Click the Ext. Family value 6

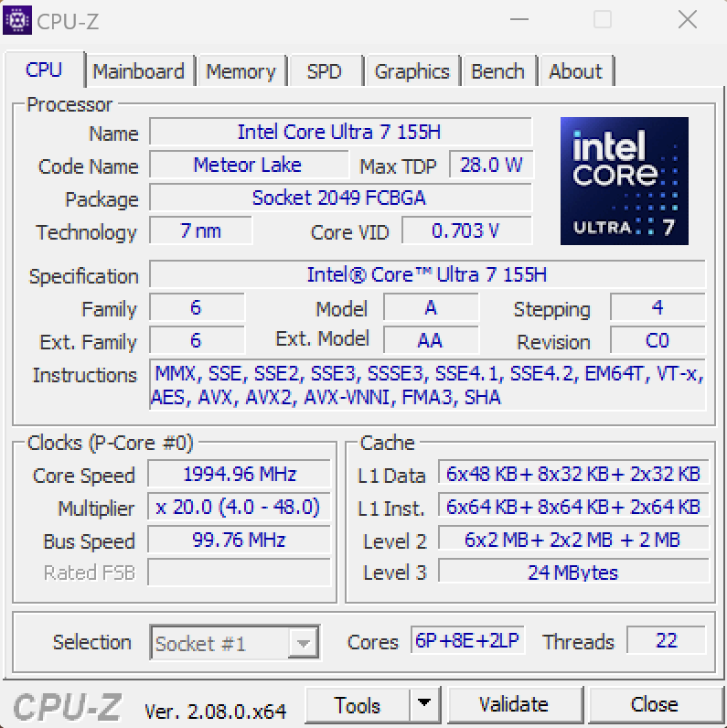(197, 341)
